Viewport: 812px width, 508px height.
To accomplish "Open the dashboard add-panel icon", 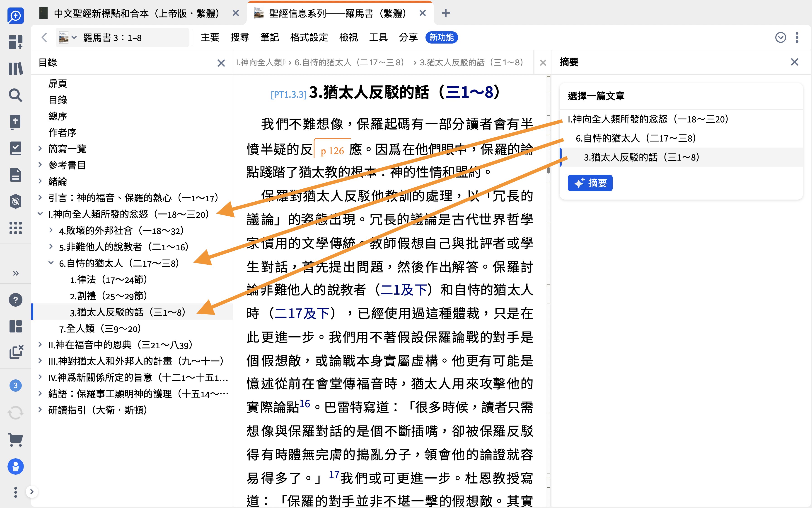I will click(15, 42).
